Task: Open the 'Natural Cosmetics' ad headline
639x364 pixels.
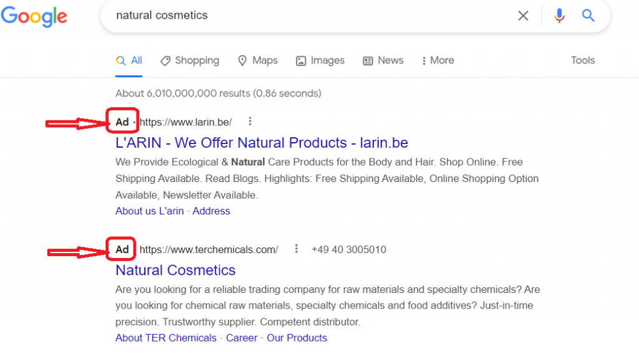Action: click(175, 271)
